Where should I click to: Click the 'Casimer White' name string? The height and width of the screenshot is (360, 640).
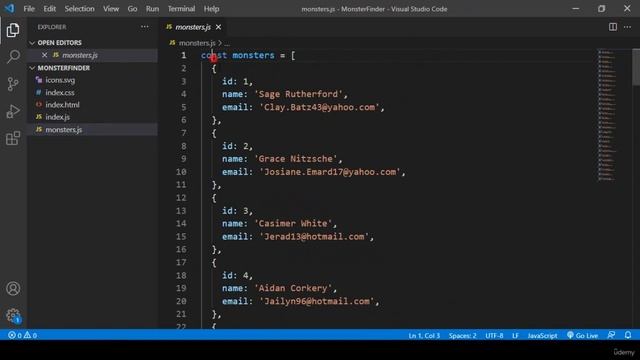(293, 224)
